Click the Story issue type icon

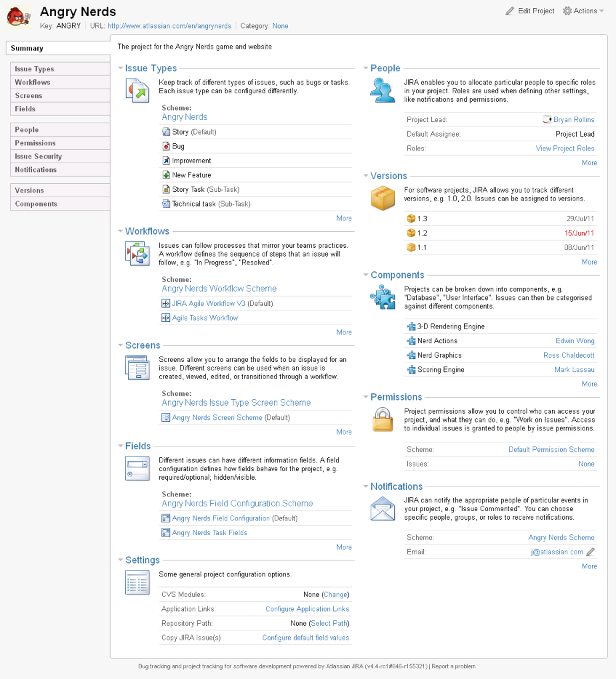click(166, 132)
